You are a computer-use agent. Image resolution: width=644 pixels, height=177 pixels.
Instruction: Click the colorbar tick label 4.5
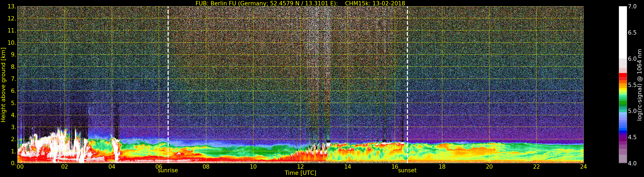[x=632, y=137]
